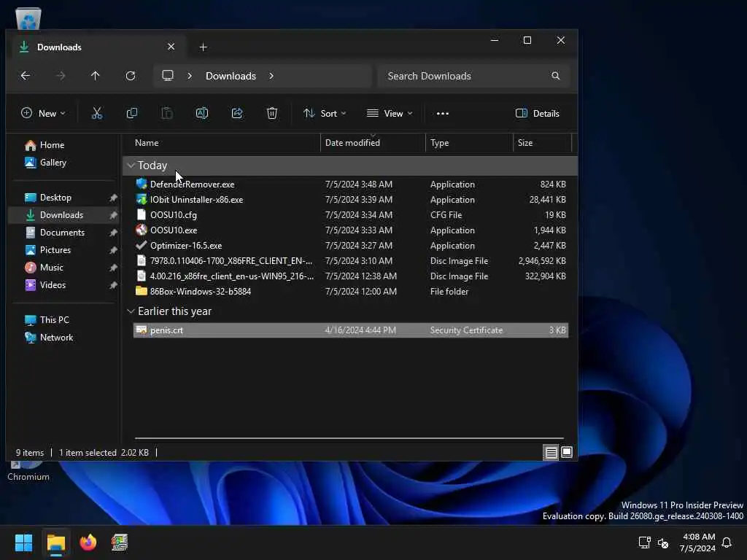Select OOSU10.cfg file

coord(351,215)
